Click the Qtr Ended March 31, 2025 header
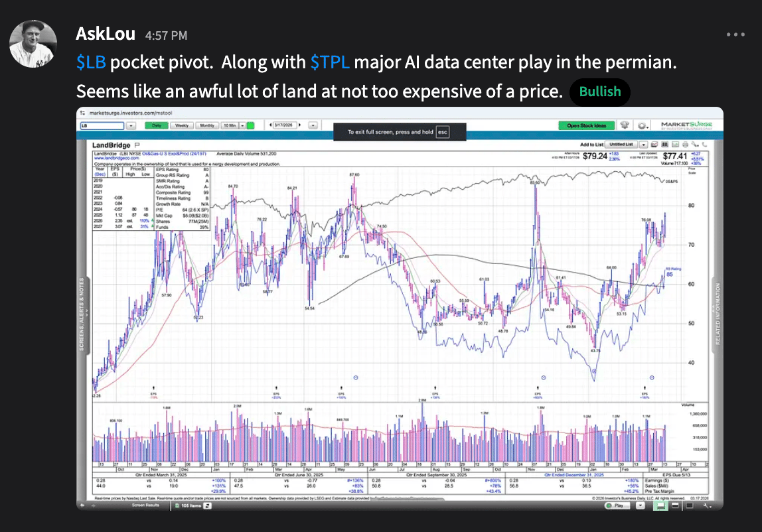 tap(161, 475)
